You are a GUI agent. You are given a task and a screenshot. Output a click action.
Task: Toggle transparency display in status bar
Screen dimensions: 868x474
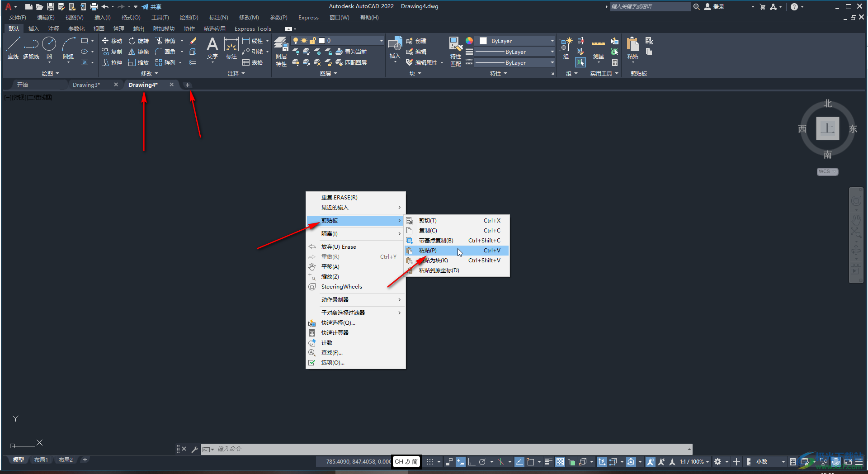point(560,462)
